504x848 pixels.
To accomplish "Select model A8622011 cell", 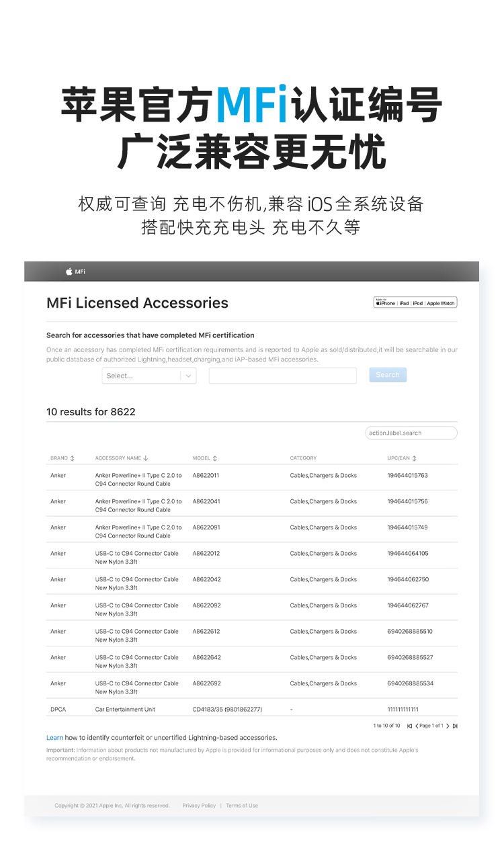I will 206,476.
